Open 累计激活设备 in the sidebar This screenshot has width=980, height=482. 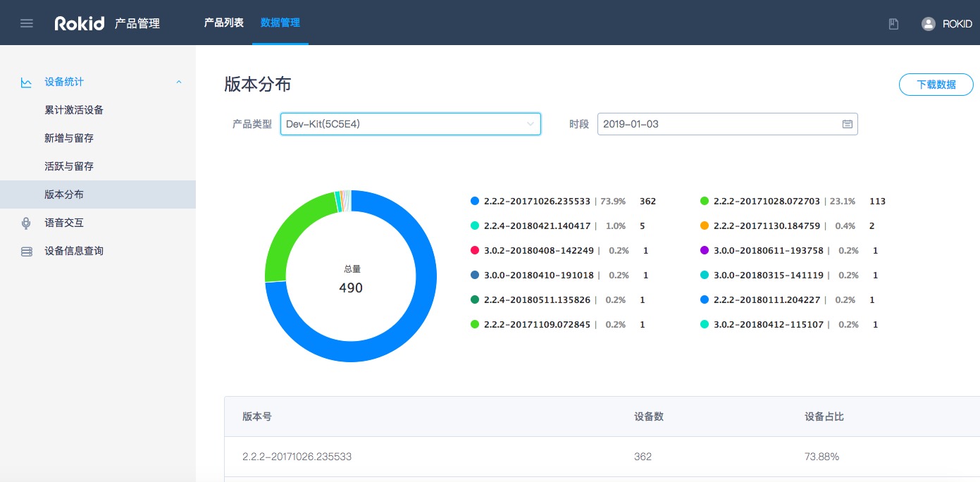tap(74, 110)
